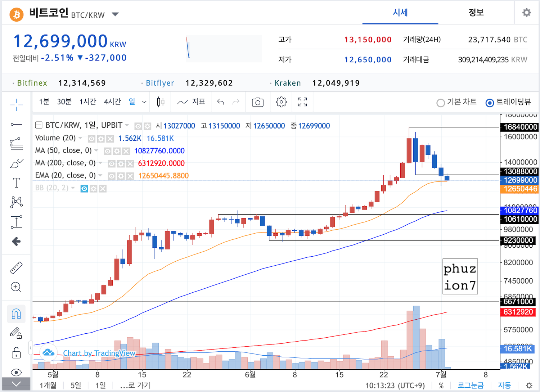Expand the EMA (20, close, 0) dropdown
Viewport: 540px width, 392px height.
[100, 175]
